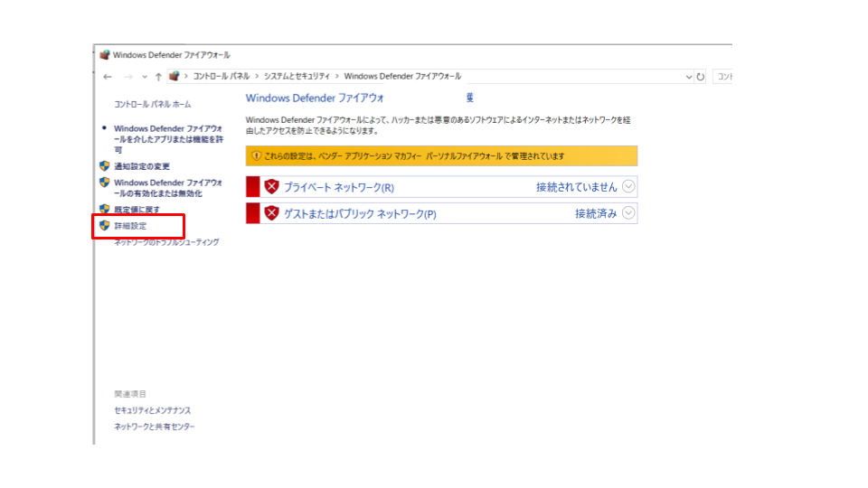Go up one folder level arrow
Image resolution: width=868 pixels, height=488 pixels.
[x=158, y=77]
